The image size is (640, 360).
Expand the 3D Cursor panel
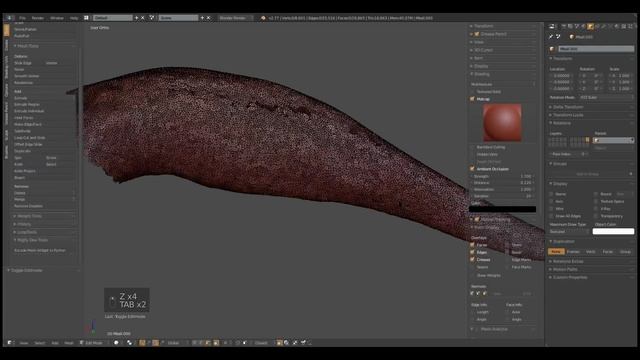tap(483, 50)
